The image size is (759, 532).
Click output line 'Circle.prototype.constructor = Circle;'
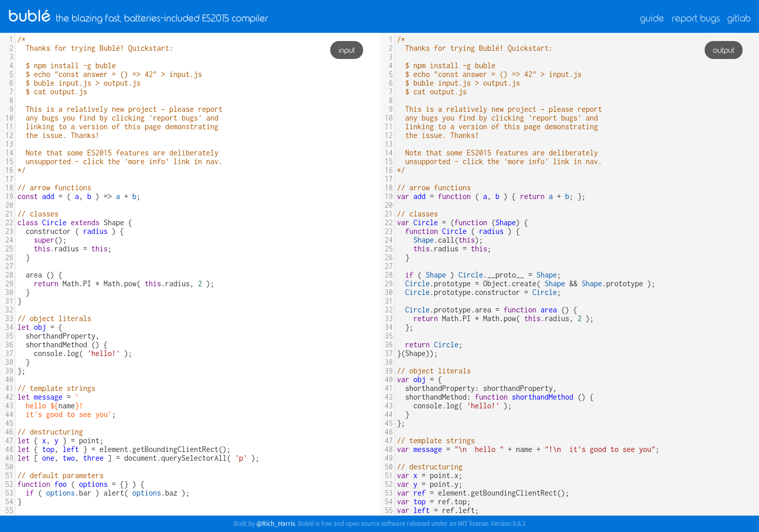[x=483, y=292]
